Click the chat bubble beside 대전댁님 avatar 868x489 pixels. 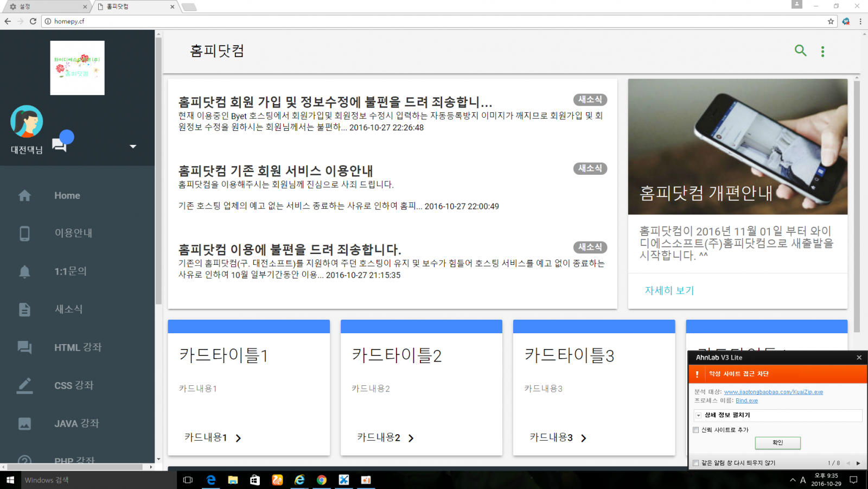click(61, 144)
